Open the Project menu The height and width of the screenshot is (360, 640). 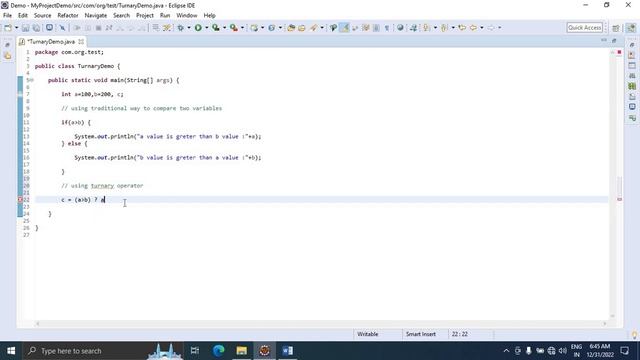pos(145,16)
